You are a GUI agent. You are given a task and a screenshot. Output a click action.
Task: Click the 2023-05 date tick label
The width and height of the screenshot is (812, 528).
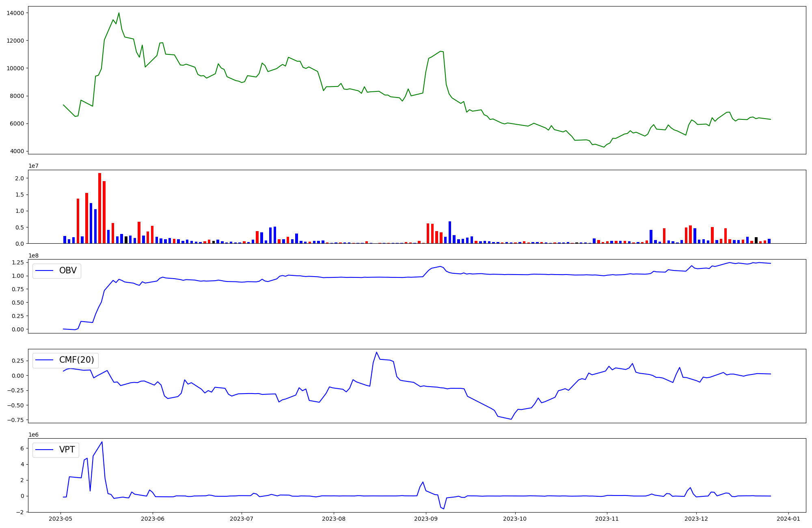[x=61, y=519]
